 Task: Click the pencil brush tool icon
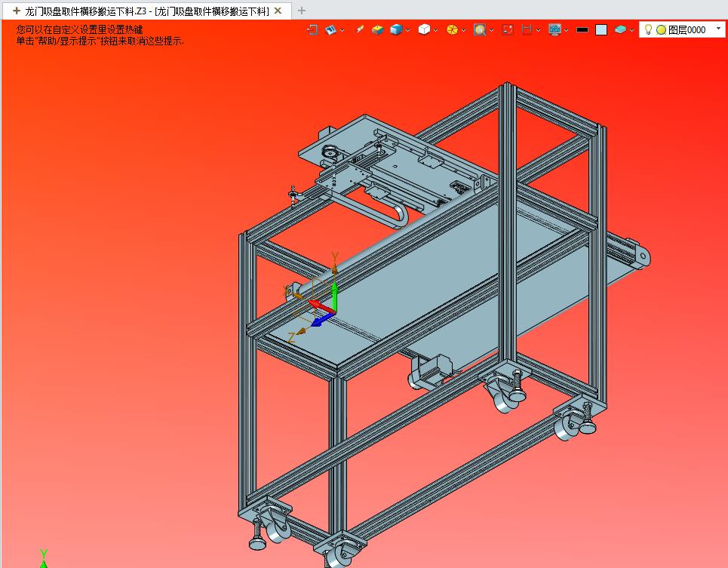pyautogui.click(x=360, y=29)
